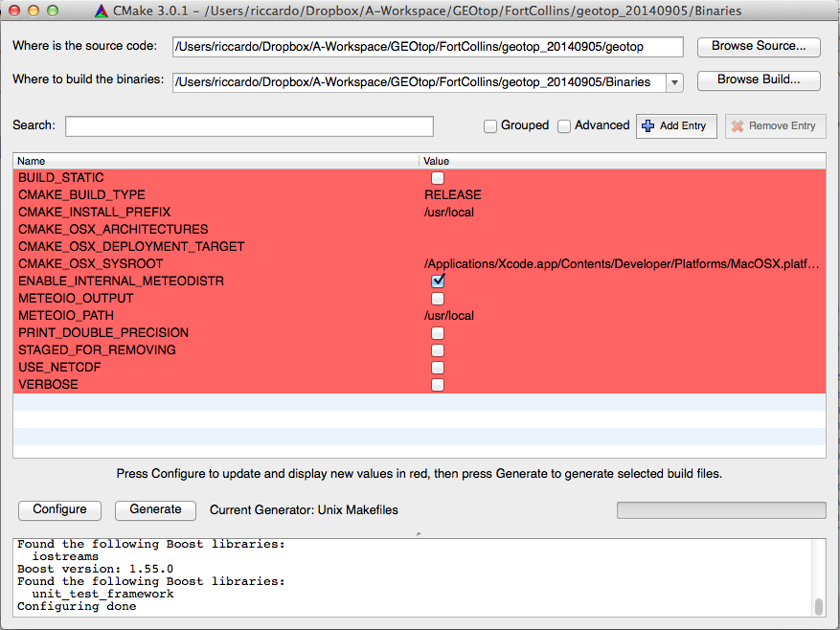
Task: Click the Value column header
Action: point(623,161)
